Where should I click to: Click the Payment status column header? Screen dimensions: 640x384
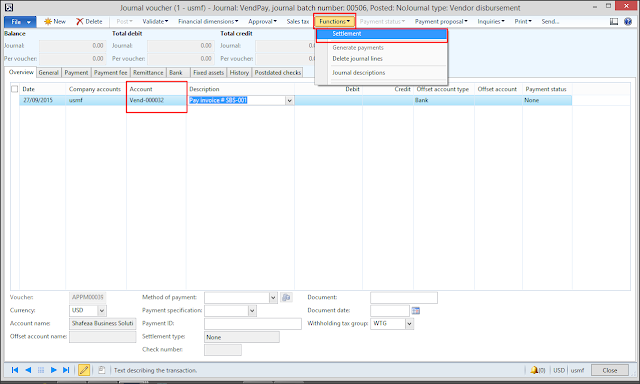[x=547, y=89]
